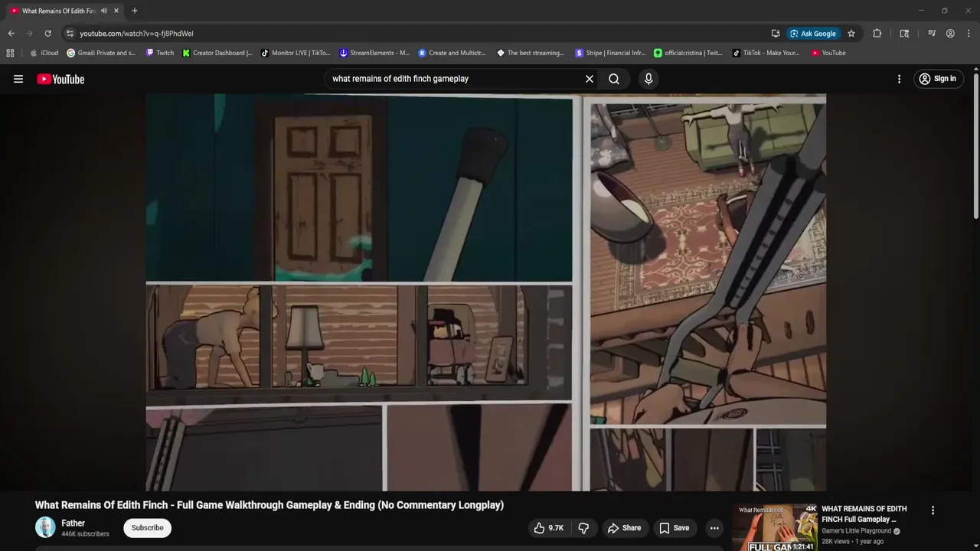Go to YouTube home via logo
This screenshot has width=980, height=551.
coord(60,79)
